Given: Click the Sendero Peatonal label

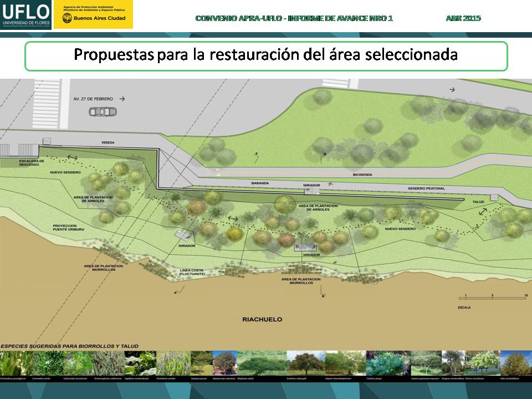Looking at the screenshot, I should click(426, 188).
